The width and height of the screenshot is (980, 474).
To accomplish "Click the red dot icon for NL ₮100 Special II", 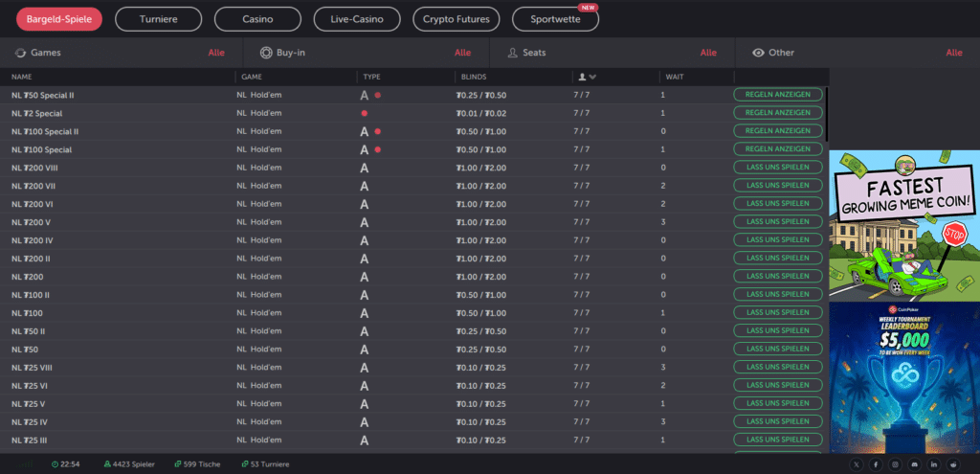I will (x=377, y=132).
